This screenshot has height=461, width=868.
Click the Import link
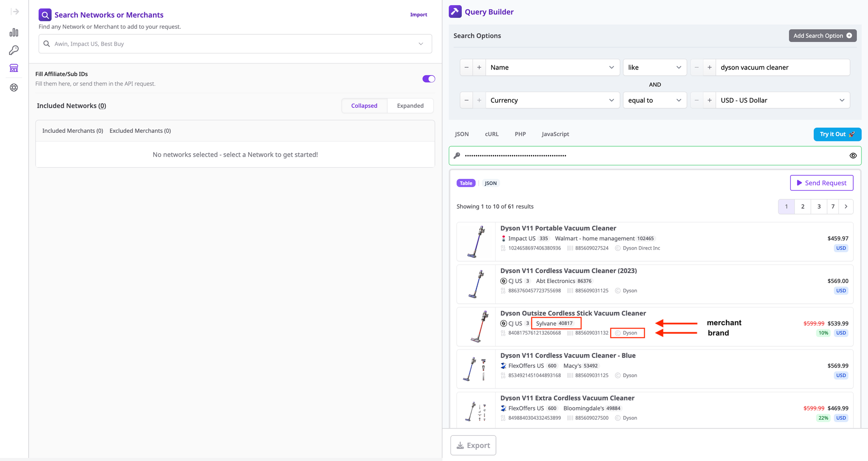(x=418, y=15)
